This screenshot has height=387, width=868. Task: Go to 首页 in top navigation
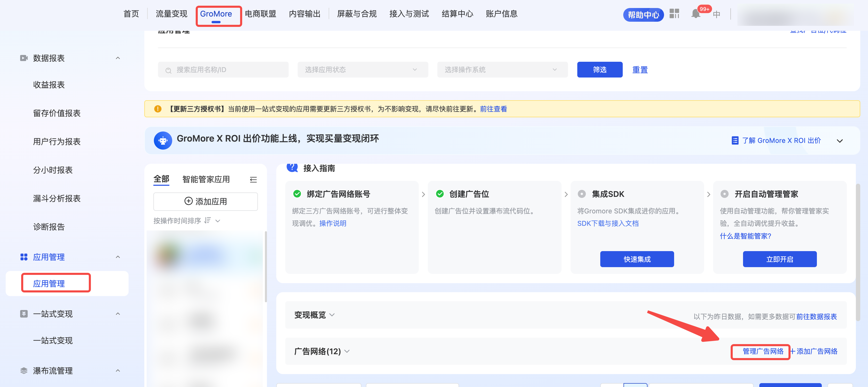click(131, 14)
